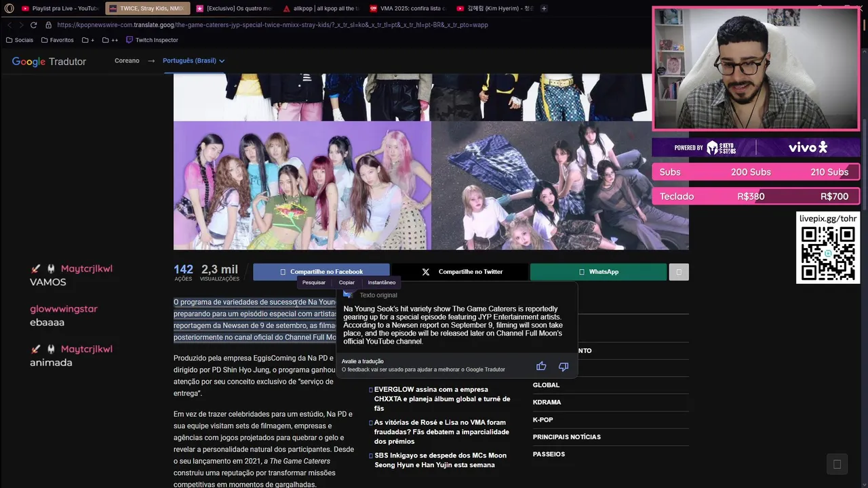Share the article on Facebook

coord(321,272)
